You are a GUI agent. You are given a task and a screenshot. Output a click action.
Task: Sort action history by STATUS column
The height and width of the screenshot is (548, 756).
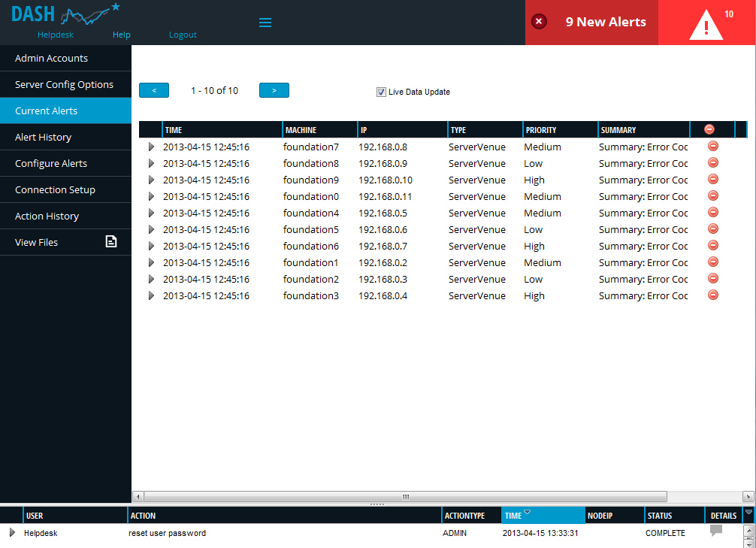[675, 515]
